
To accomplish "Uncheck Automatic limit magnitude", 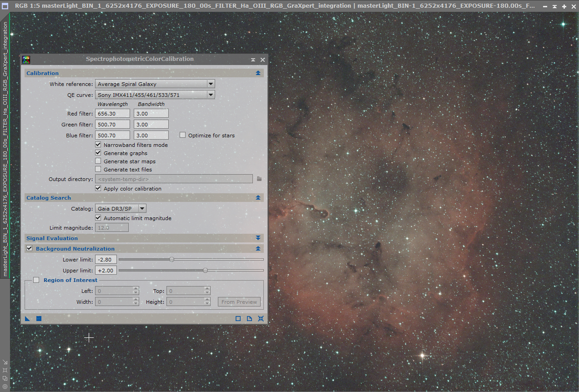I will [98, 218].
